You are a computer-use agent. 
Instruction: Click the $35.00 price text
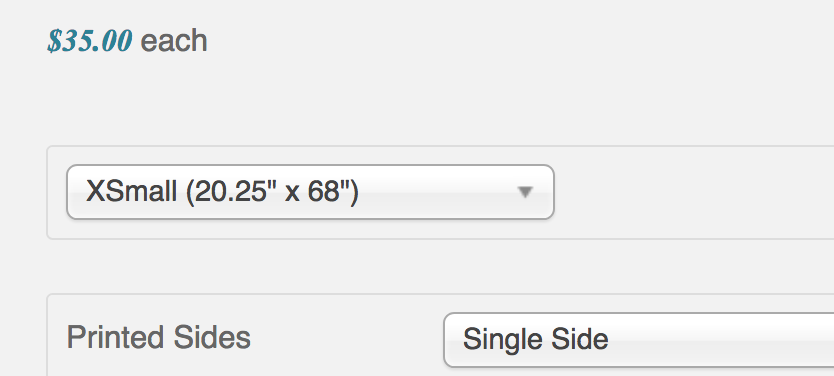(x=90, y=41)
